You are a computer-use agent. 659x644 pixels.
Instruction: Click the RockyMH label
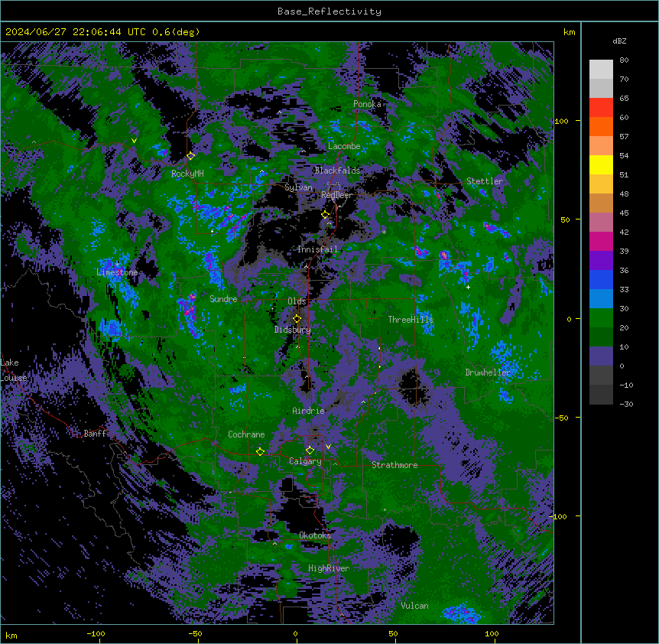pos(187,174)
